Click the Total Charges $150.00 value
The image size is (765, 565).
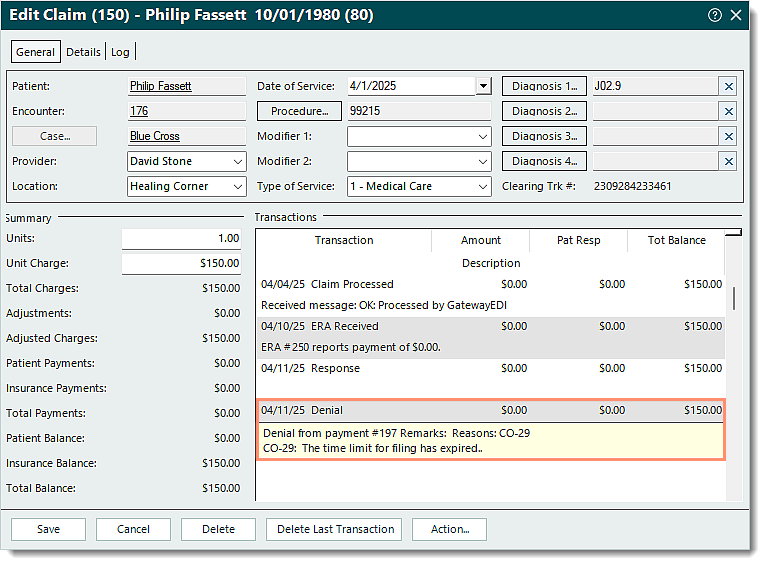click(221, 288)
